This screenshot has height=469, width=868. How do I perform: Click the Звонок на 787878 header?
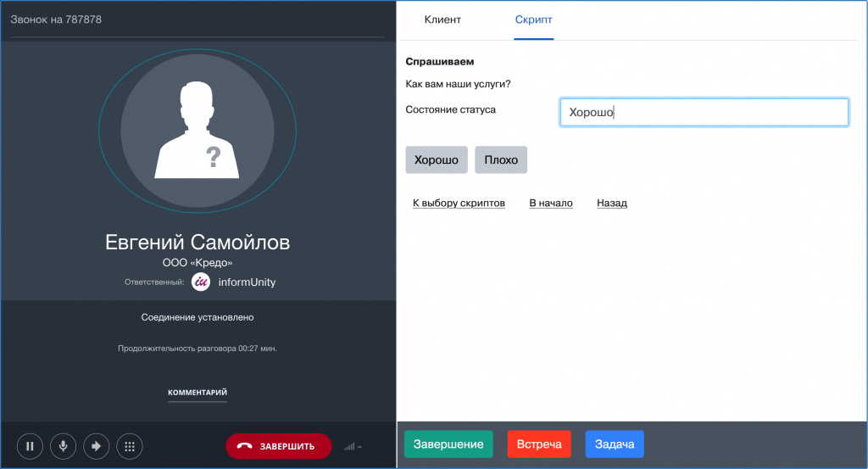56,20
